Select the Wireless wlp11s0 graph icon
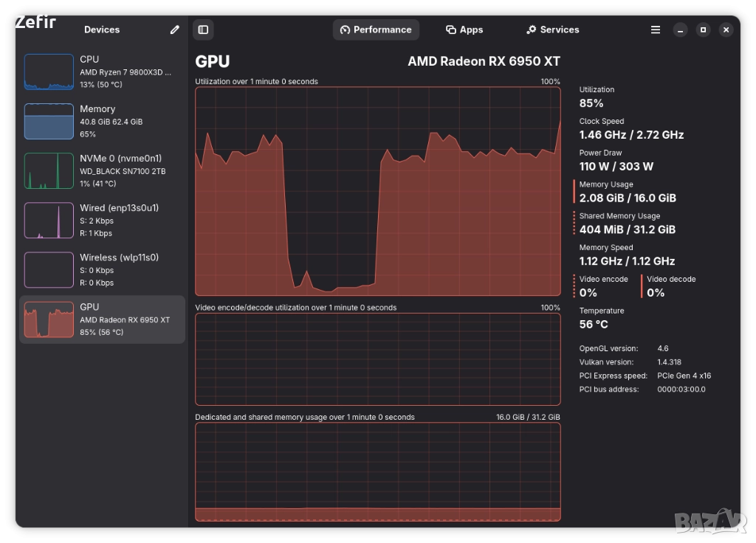Screen dimensions: 756x543 (x=49, y=269)
